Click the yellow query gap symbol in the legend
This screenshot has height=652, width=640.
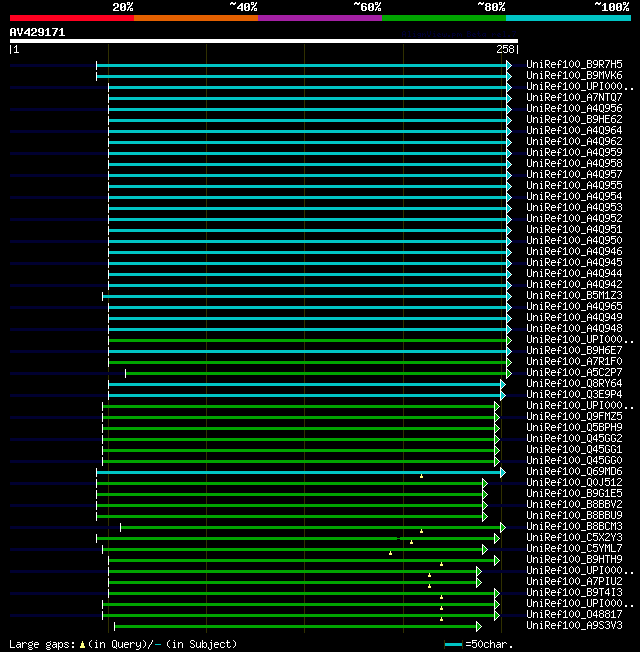(x=82, y=645)
